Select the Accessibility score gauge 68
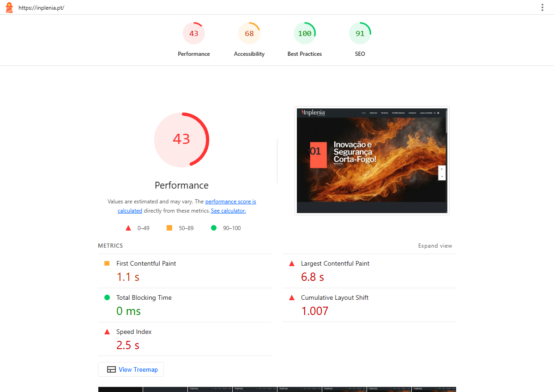Screen dimensions: 554x392 point(249,34)
